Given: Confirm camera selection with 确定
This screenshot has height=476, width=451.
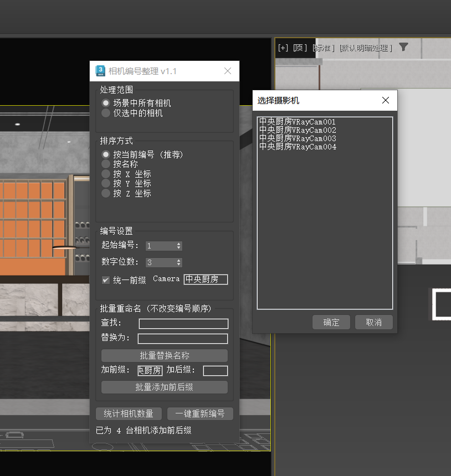Looking at the screenshot, I should (x=331, y=322).
